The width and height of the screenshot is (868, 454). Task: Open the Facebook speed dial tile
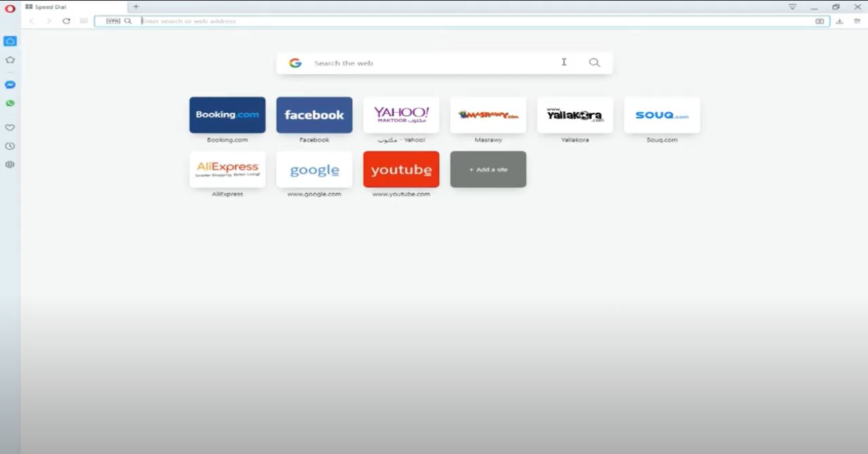pyautogui.click(x=314, y=115)
